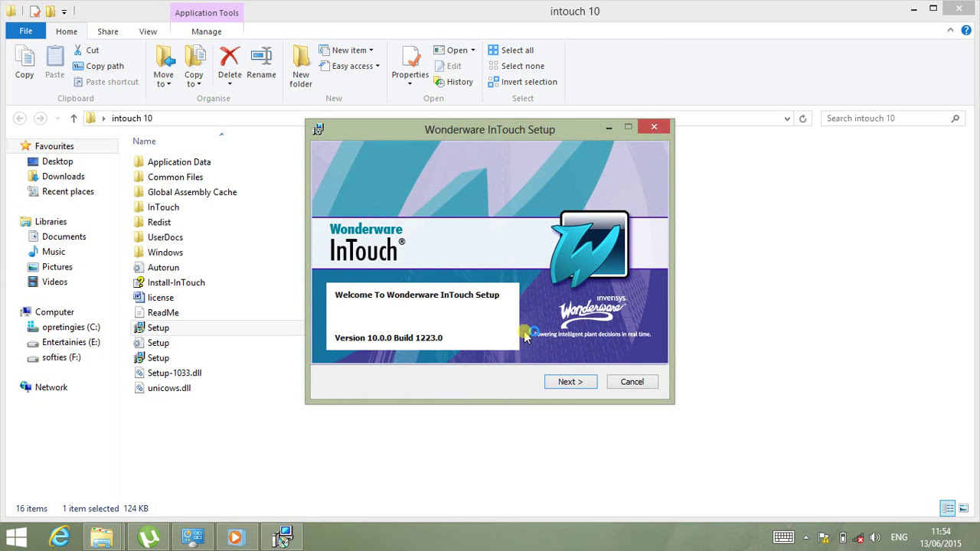The width and height of the screenshot is (980, 551).
Task: Select Recent places in navigation pane
Action: (x=67, y=191)
